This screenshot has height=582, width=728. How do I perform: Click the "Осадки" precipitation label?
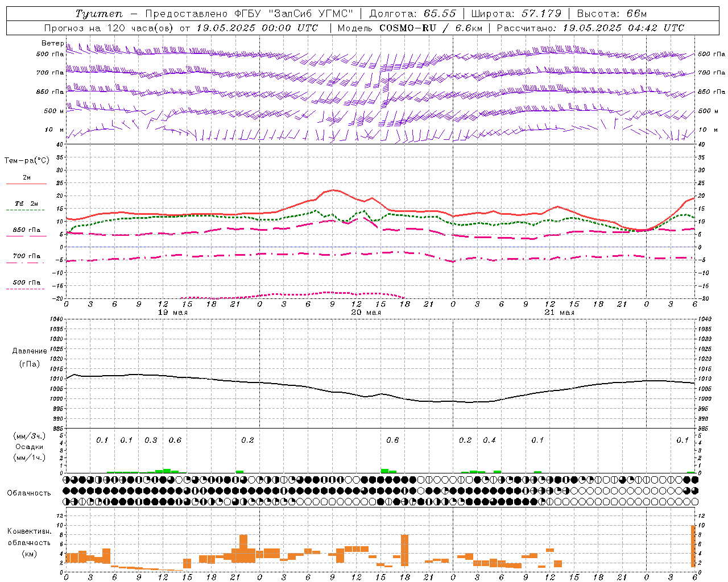click(30, 447)
